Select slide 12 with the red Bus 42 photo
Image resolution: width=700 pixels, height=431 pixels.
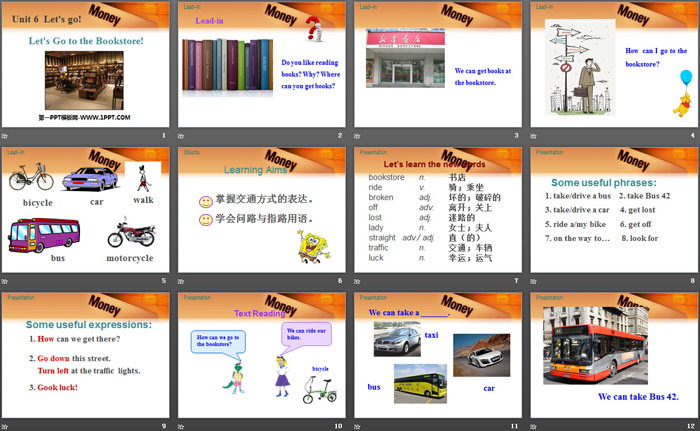click(613, 355)
